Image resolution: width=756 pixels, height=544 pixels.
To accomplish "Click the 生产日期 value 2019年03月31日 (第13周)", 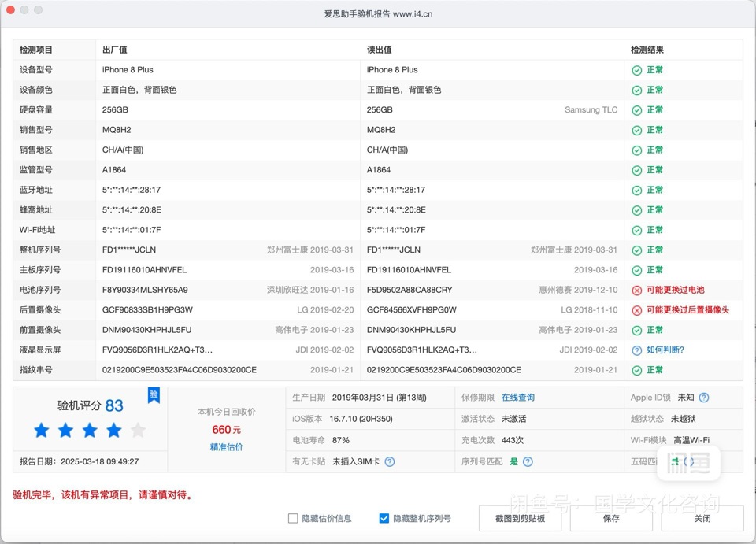I will (379, 398).
